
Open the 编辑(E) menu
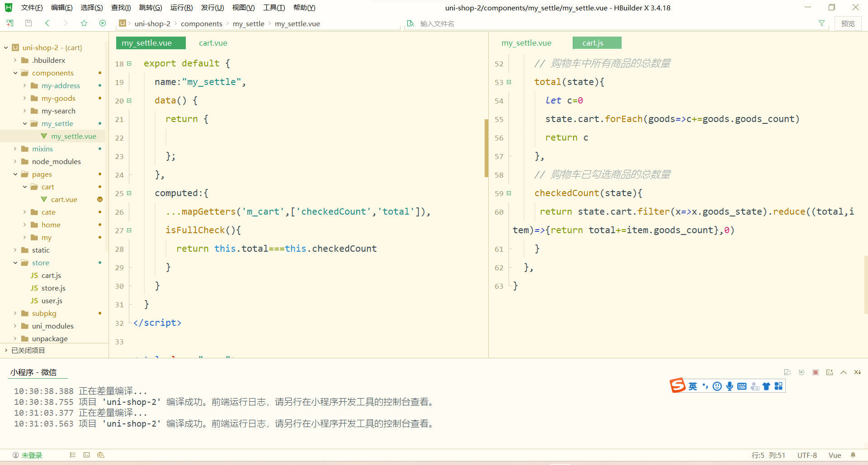pos(61,8)
